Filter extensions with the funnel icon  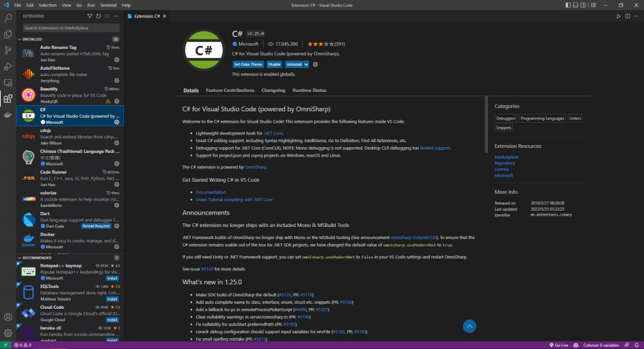[89, 16]
